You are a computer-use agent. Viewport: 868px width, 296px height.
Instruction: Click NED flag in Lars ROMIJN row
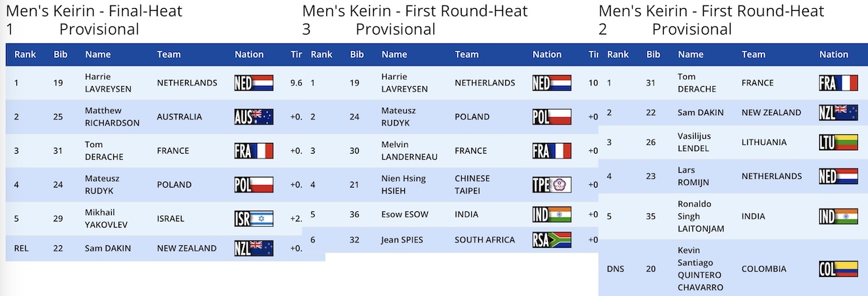[839, 176]
